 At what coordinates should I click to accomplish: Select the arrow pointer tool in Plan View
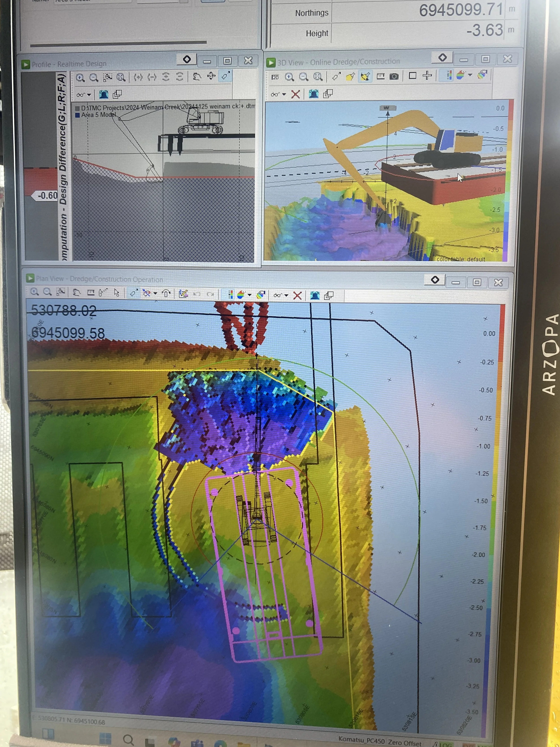(x=116, y=293)
